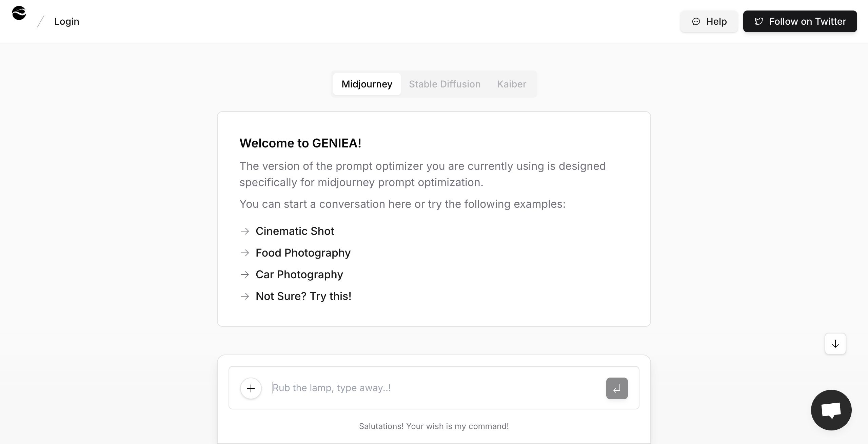Screen dimensions: 868x444
Task: Click the Help button
Action: [x=709, y=21]
